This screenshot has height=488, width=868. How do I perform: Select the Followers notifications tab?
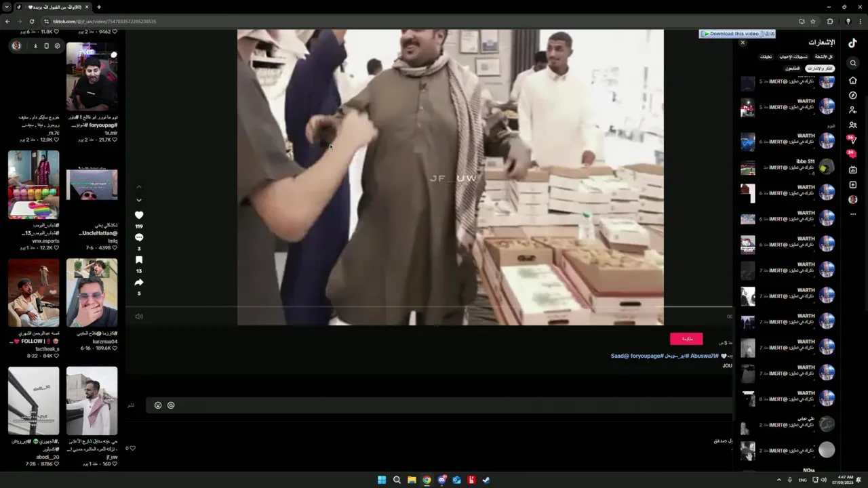793,68
